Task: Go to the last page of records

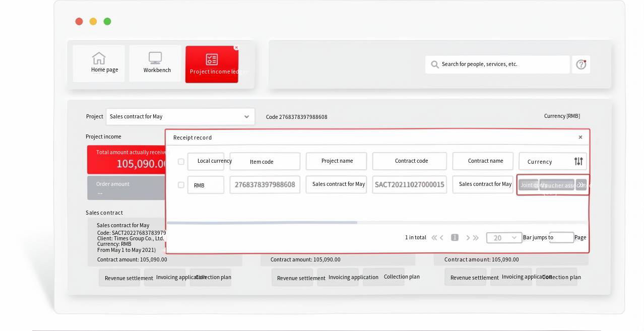Action: [x=476, y=238]
